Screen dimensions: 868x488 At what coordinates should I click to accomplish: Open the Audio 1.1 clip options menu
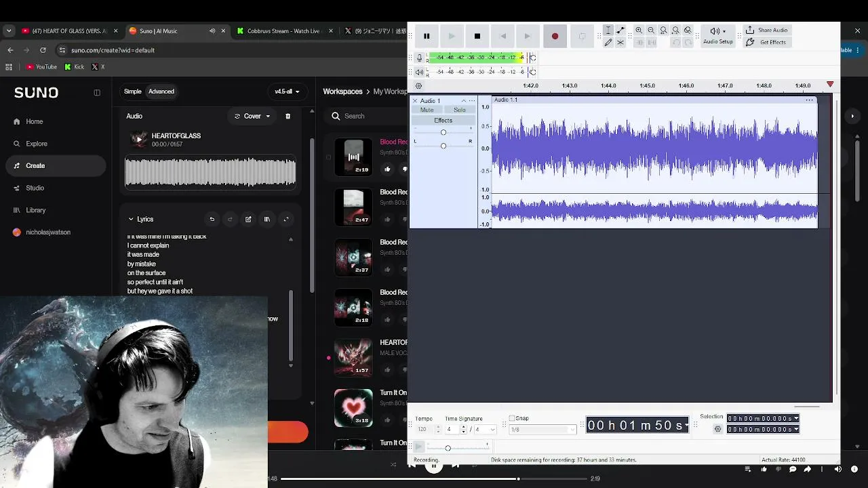(x=809, y=100)
